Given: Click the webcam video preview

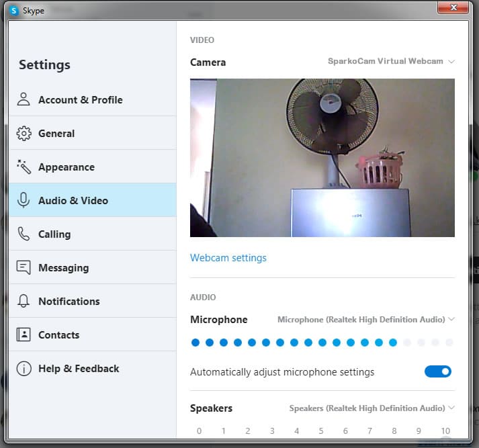Looking at the screenshot, I should [322, 158].
